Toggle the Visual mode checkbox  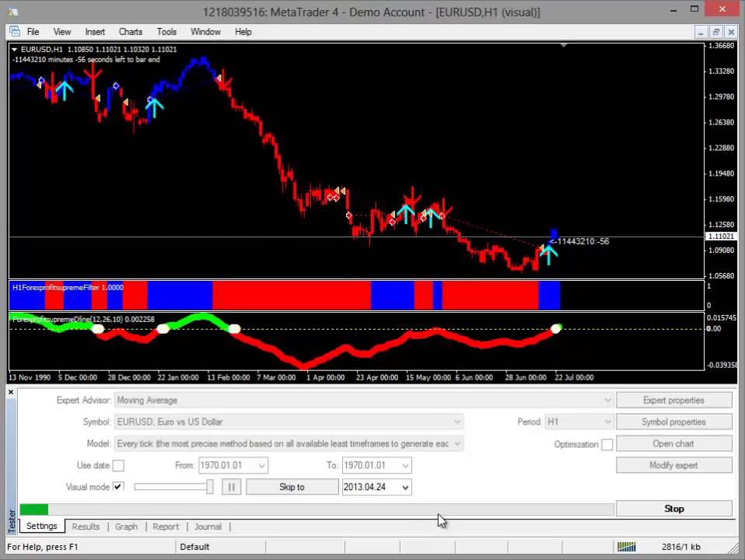tap(118, 487)
